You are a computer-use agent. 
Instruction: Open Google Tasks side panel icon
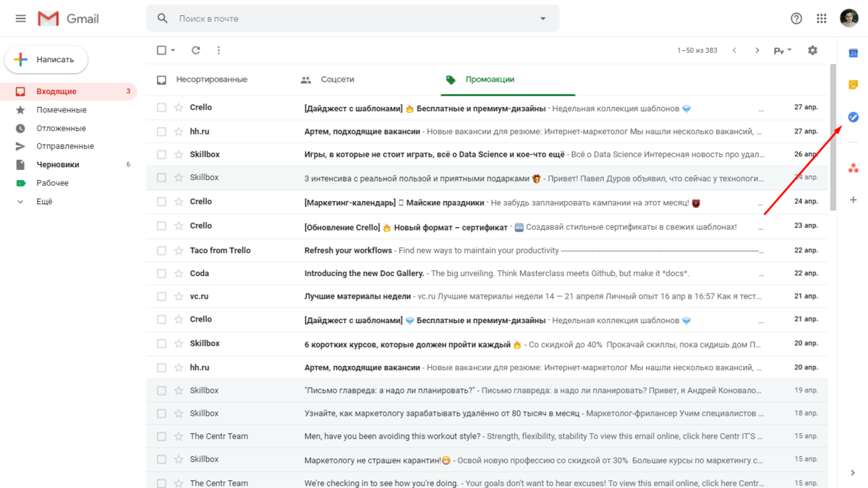pos(853,117)
